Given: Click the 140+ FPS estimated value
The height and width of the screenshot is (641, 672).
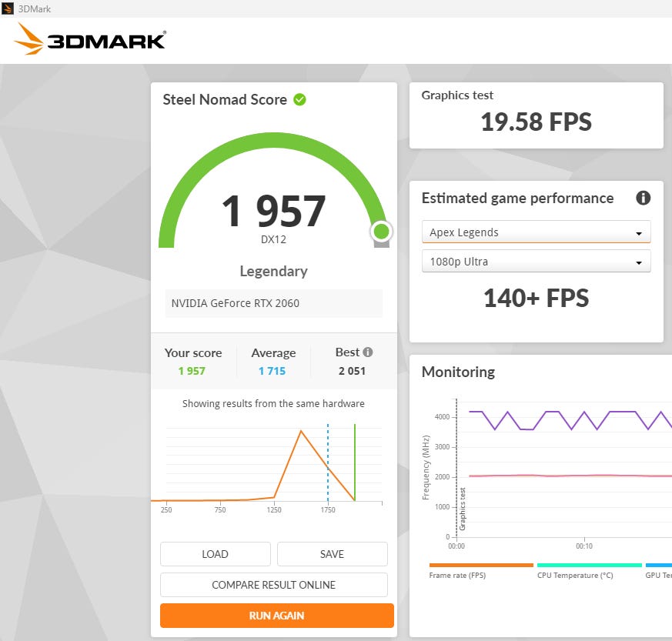Looking at the screenshot, I should pyautogui.click(x=537, y=299).
